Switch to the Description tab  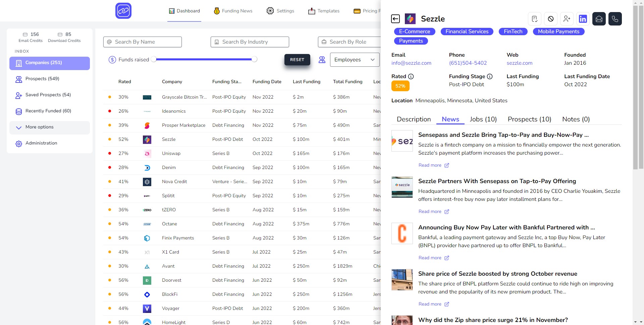(x=414, y=119)
